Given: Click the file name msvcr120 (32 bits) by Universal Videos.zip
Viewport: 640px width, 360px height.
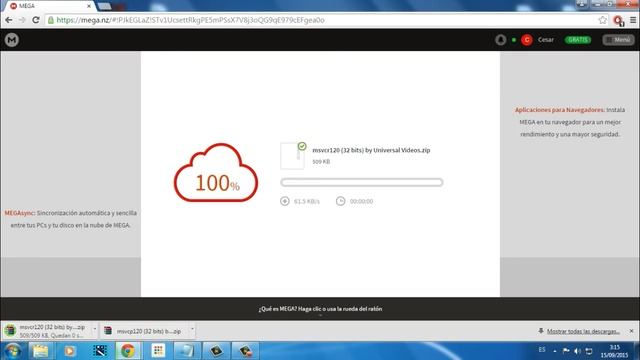Looking at the screenshot, I should click(371, 150).
